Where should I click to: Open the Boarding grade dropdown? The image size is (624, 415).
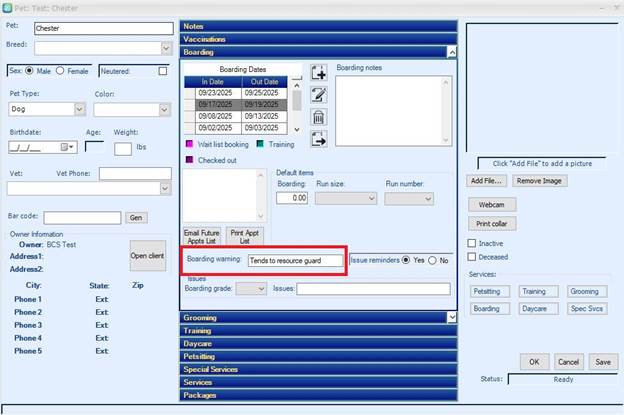click(261, 288)
